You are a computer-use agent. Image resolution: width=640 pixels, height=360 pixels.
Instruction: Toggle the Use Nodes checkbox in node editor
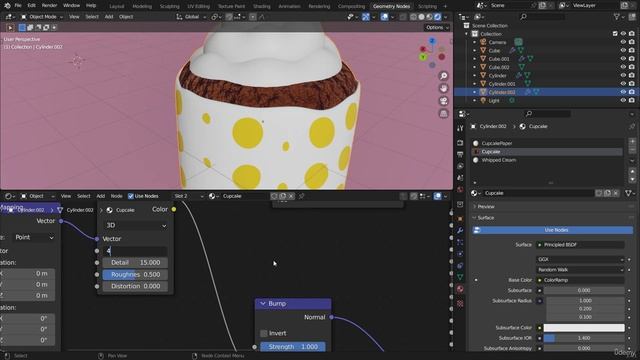[131, 196]
